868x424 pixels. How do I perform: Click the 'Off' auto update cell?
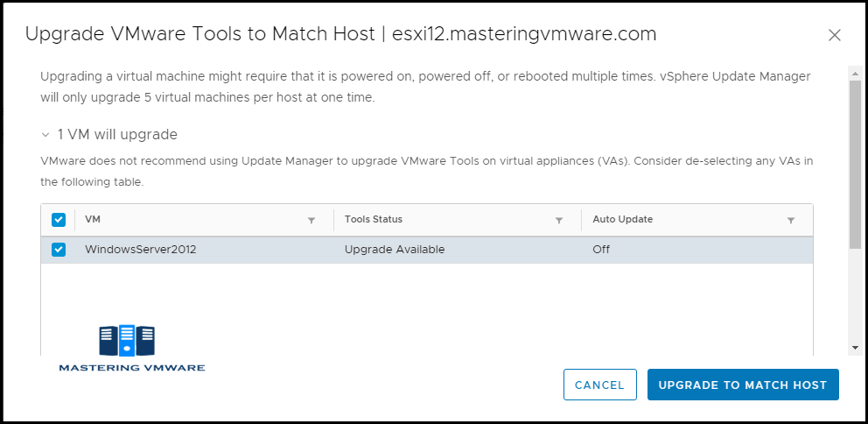[x=601, y=250]
